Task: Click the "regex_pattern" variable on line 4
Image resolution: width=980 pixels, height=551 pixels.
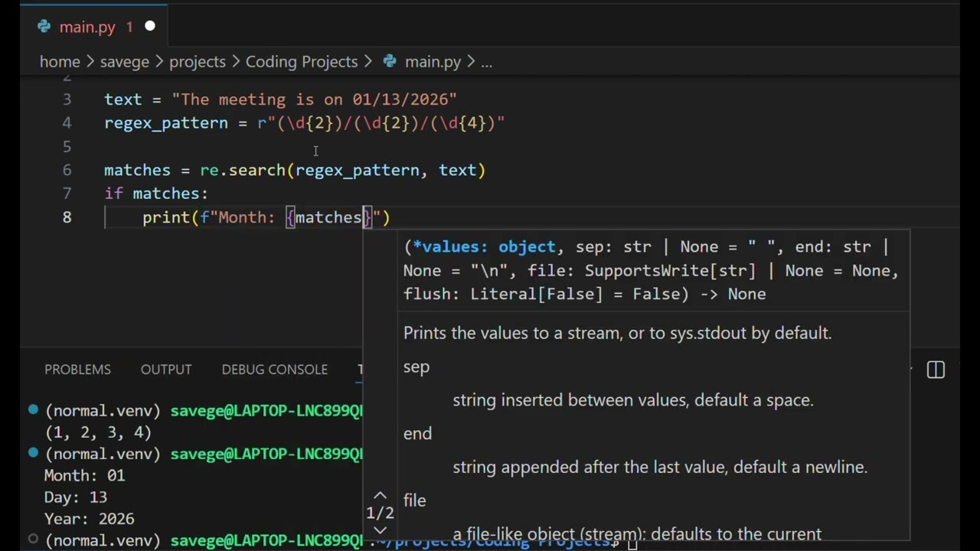Action: coord(166,123)
